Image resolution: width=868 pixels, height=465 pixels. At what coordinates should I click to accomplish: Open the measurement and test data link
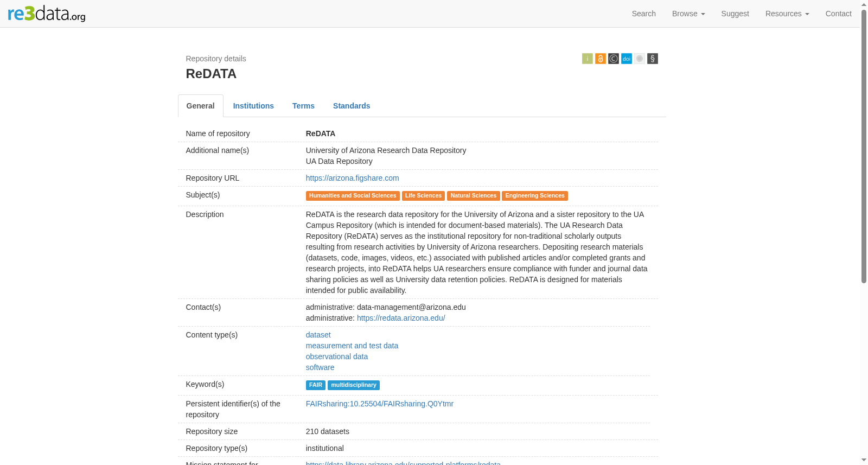[x=352, y=346]
